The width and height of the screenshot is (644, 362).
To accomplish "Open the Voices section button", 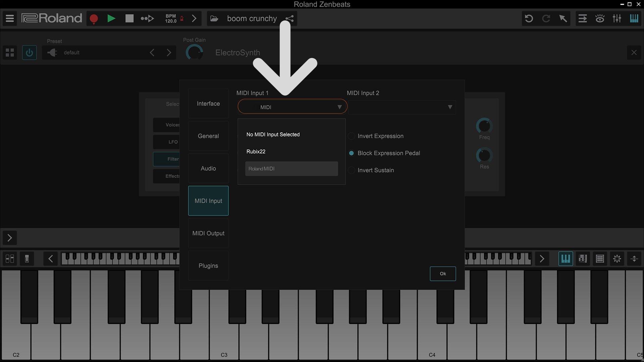I will coord(166,125).
